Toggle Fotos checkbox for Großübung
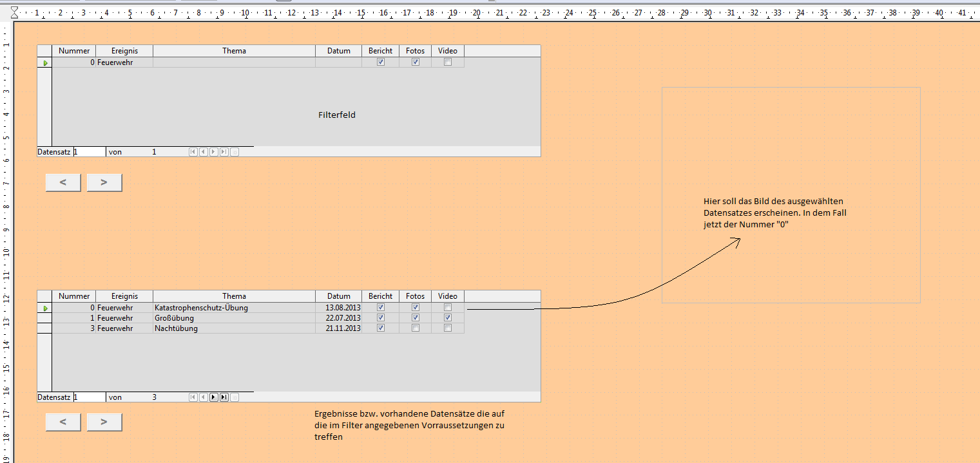Image resolution: width=980 pixels, height=463 pixels. tap(416, 318)
